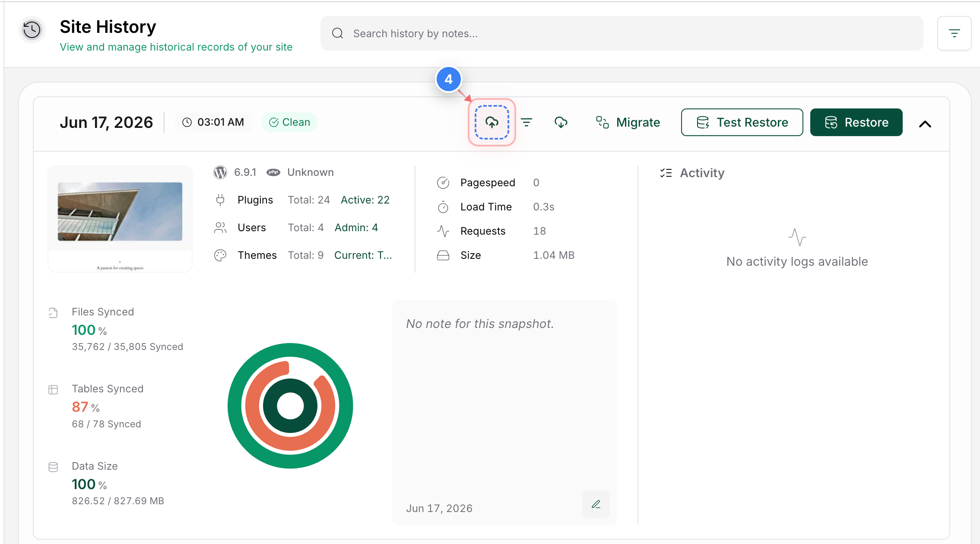Screen dimensions: 980x544
Task: Select the 'Current: T...' theme text
Action: [363, 255]
